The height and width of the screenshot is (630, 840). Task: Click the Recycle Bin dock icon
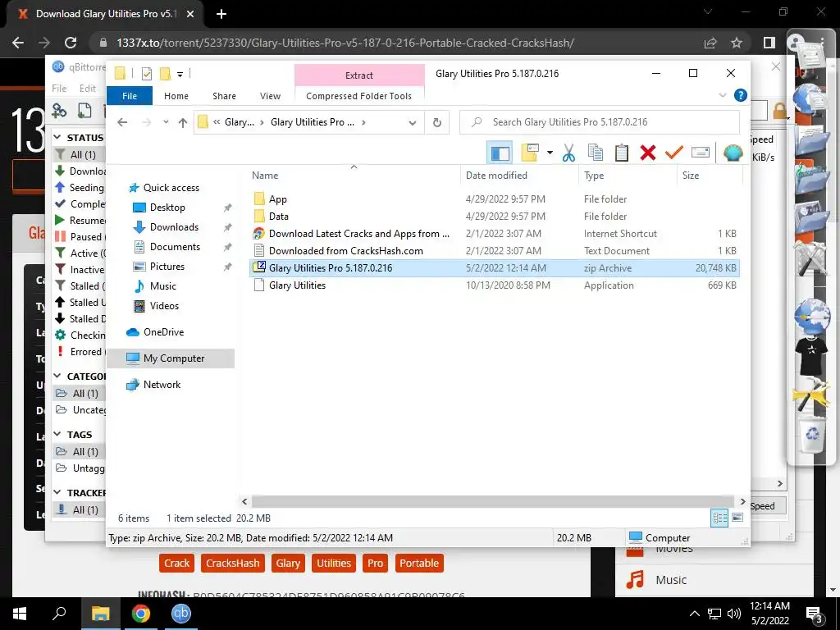click(x=812, y=435)
